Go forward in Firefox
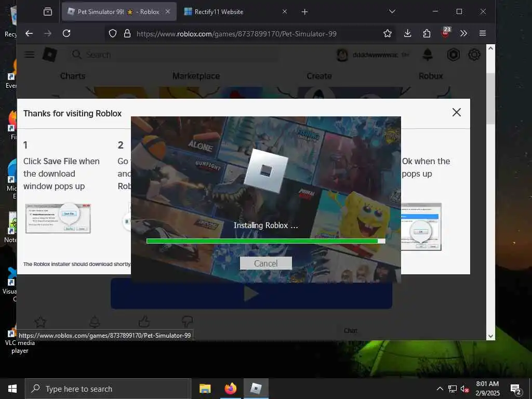 coord(48,33)
